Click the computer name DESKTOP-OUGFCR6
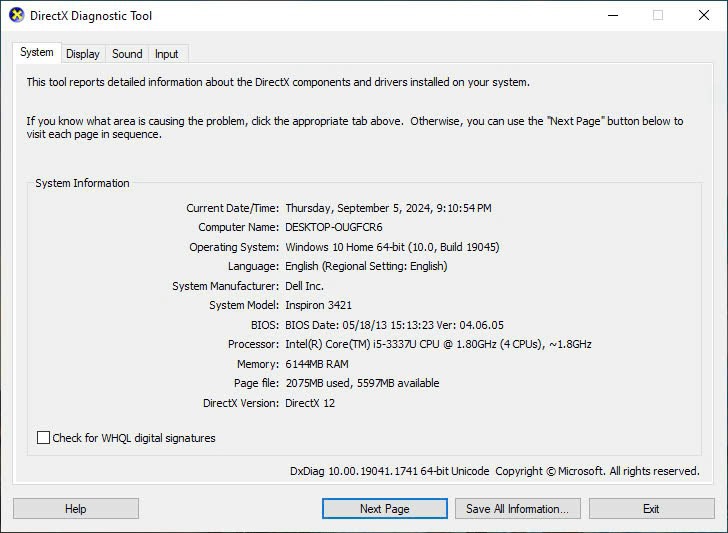 click(333, 227)
